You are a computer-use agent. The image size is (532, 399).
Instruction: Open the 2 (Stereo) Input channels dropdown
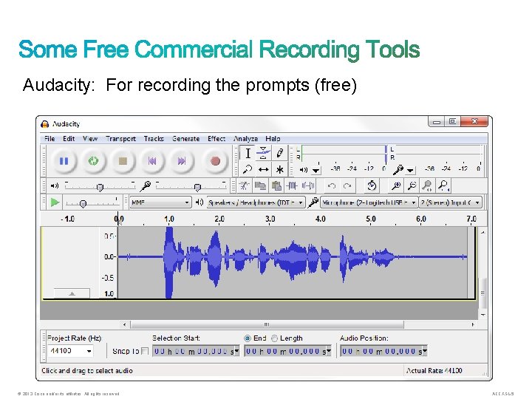coord(451,202)
